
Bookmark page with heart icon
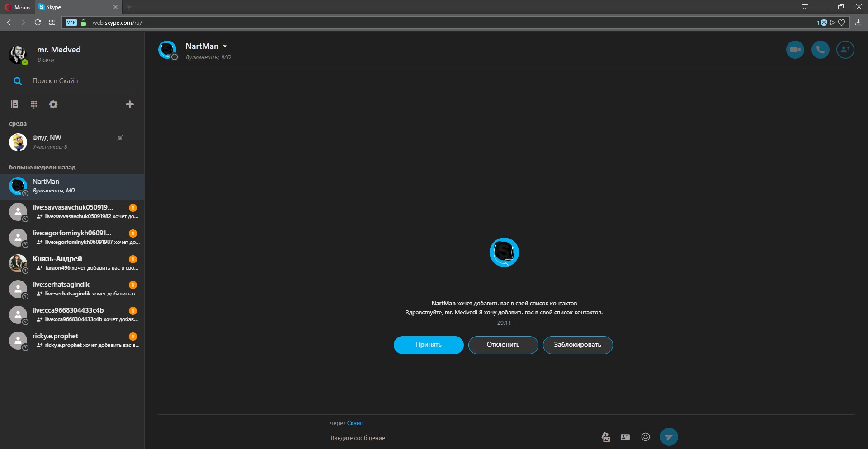click(842, 23)
